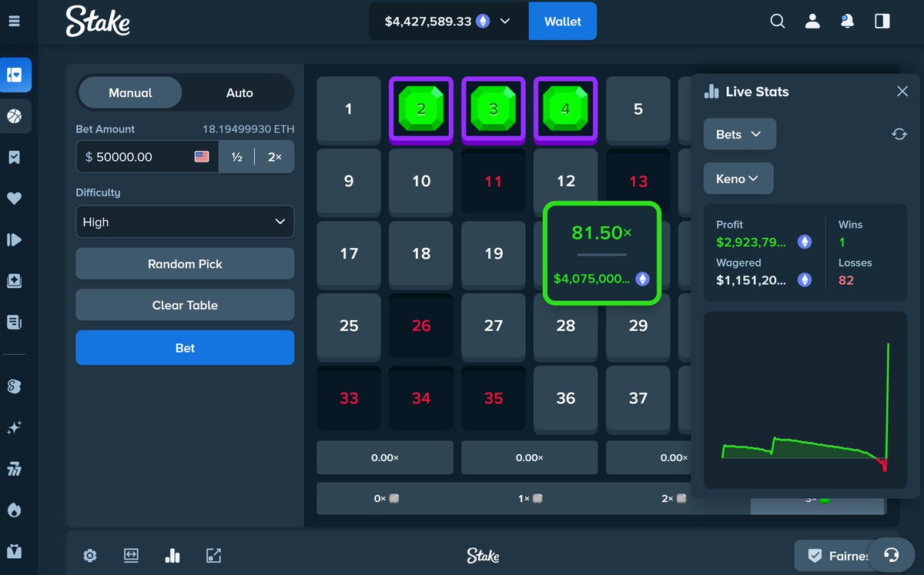Open the Bets dropdown in Live Stats
Screen dimensions: 924x575
pos(740,134)
